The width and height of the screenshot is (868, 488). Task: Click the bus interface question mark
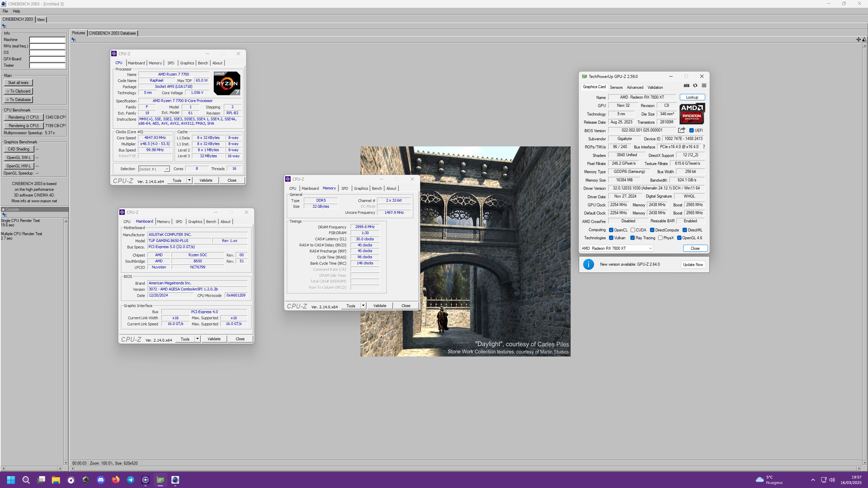[704, 147]
